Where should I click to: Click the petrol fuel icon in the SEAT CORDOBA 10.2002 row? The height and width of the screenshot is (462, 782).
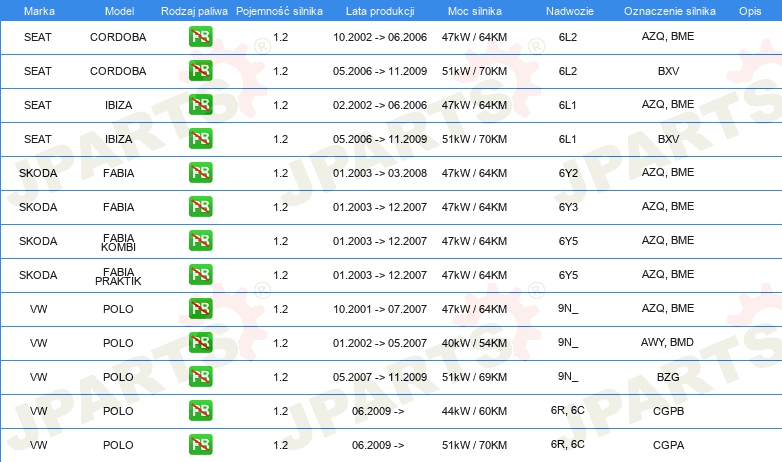click(200, 36)
